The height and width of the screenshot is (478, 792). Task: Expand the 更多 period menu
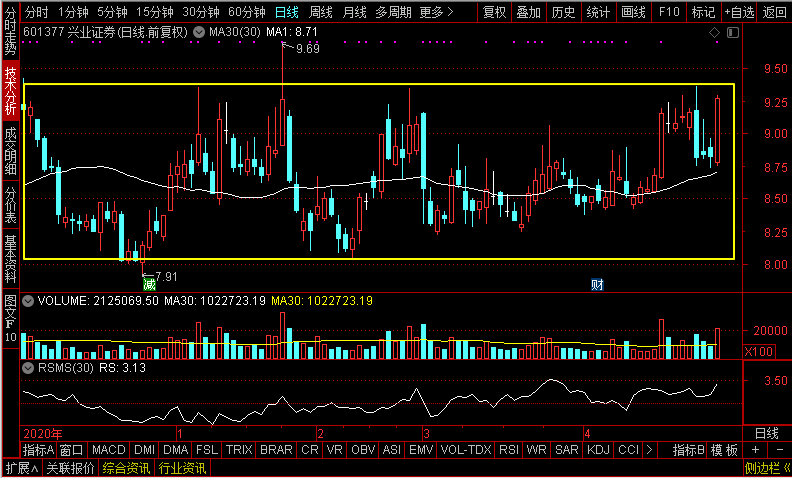436,12
